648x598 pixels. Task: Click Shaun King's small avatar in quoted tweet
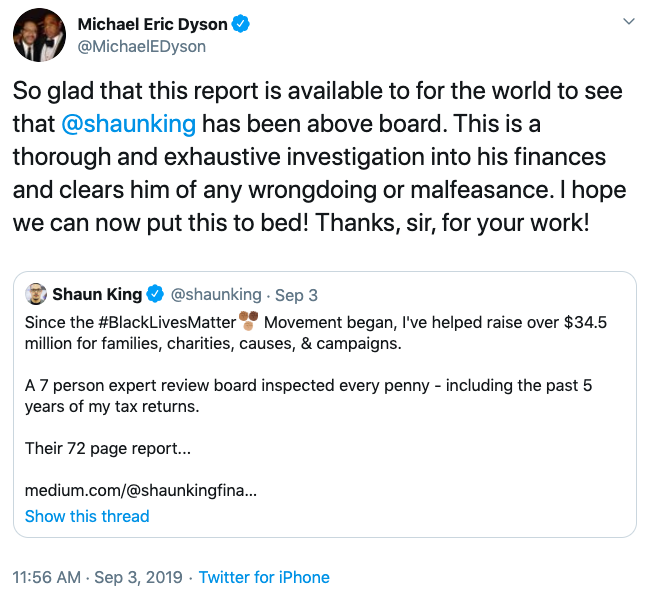point(35,294)
